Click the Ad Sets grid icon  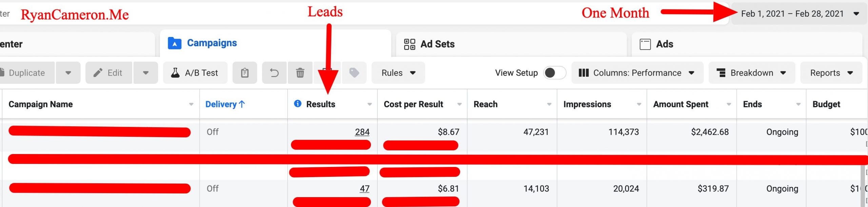click(x=410, y=44)
